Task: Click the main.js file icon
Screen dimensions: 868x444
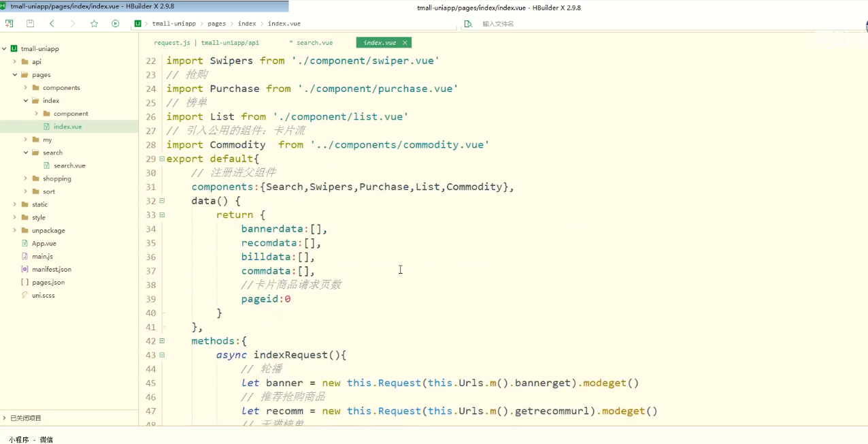Action: (24, 256)
